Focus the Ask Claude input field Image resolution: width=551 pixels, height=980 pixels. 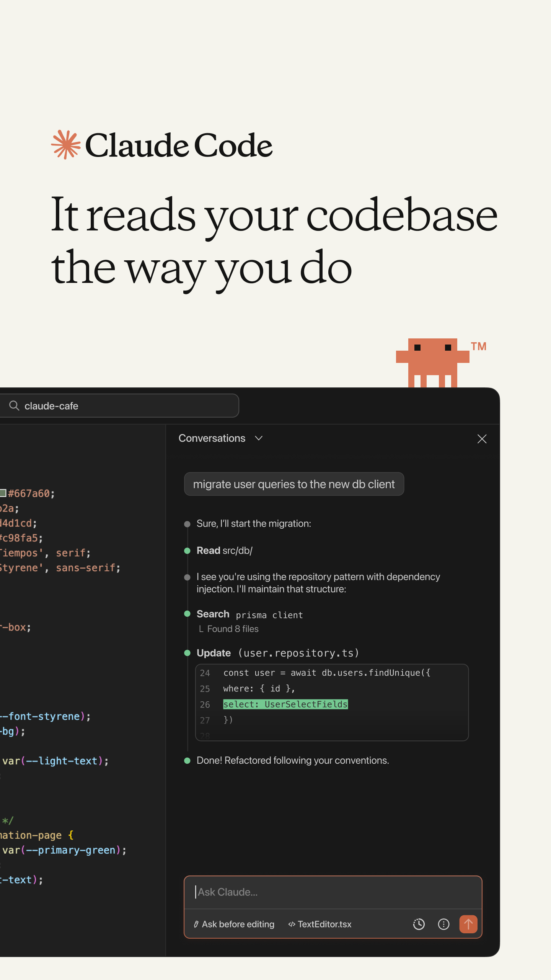pos(333,892)
